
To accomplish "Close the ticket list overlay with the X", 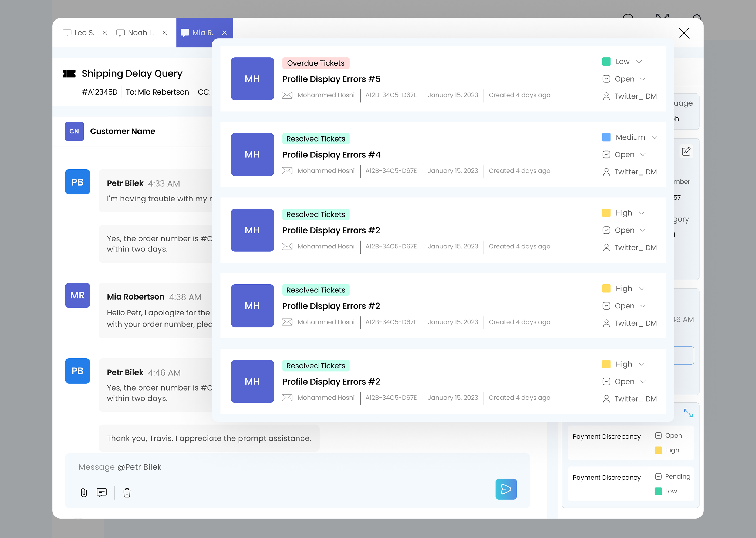I will click(x=684, y=33).
